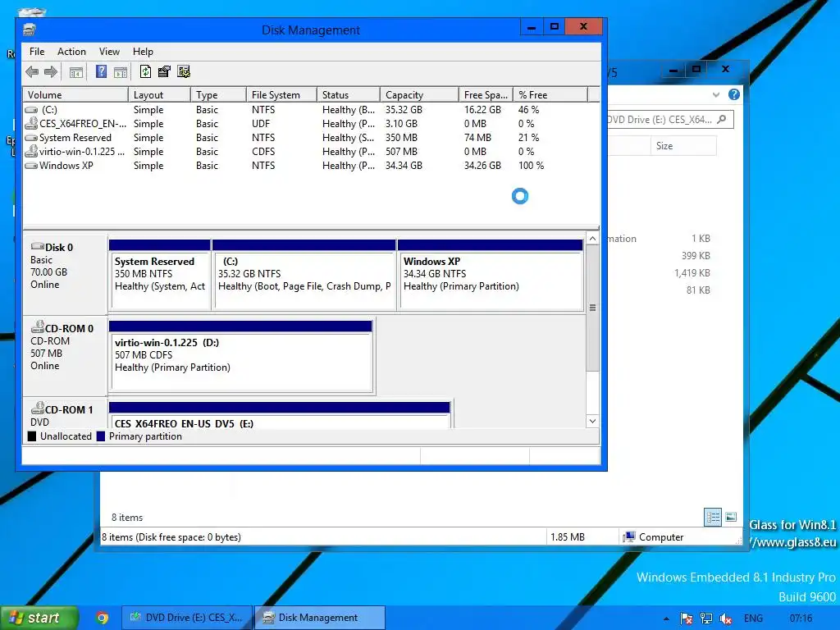Click the network tray icon
The image size is (840, 630).
click(x=706, y=619)
